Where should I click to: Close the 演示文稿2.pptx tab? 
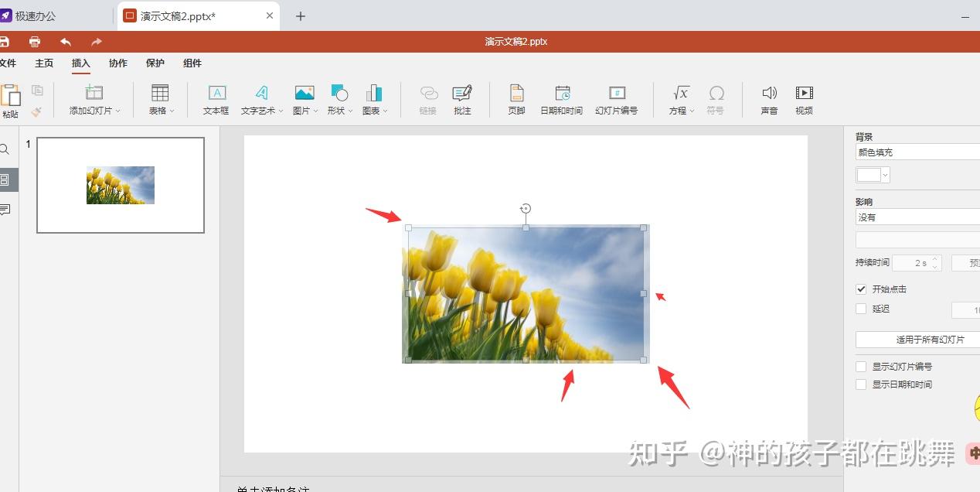(x=270, y=15)
